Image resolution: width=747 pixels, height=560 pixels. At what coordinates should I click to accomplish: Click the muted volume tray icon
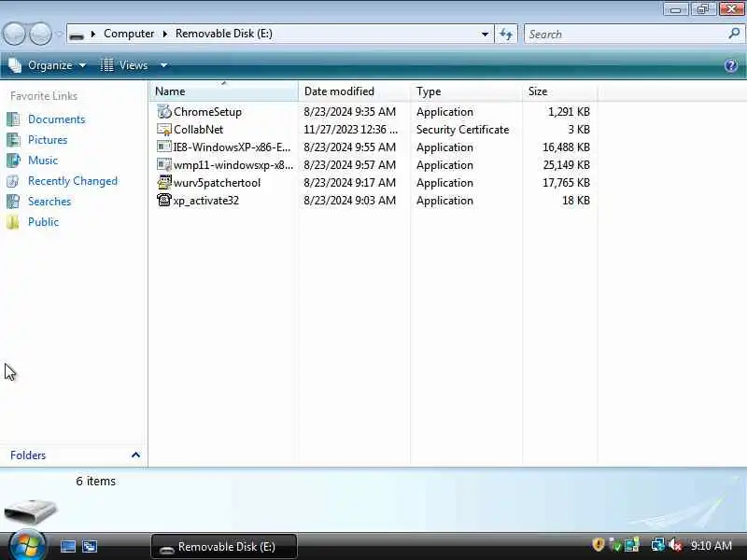pos(675,545)
